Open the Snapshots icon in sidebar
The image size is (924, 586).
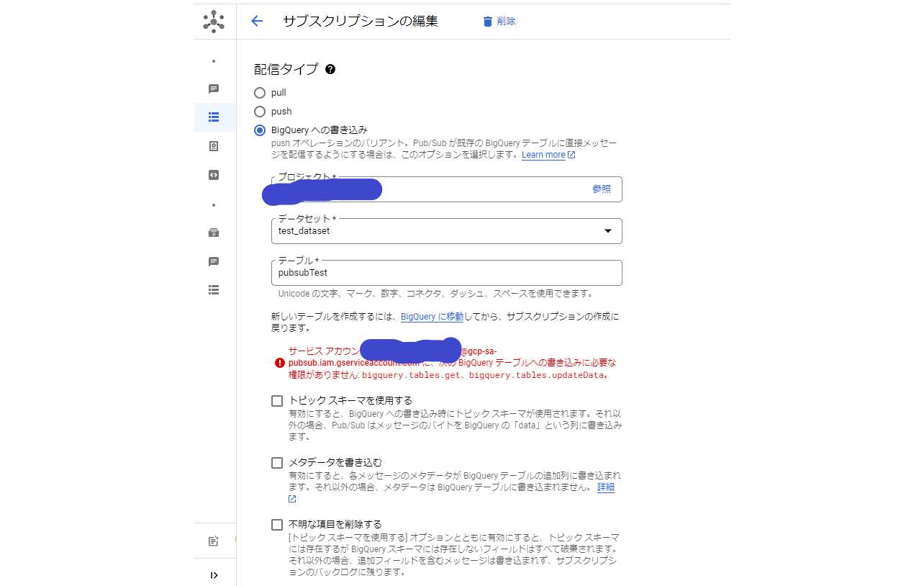pos(214,146)
